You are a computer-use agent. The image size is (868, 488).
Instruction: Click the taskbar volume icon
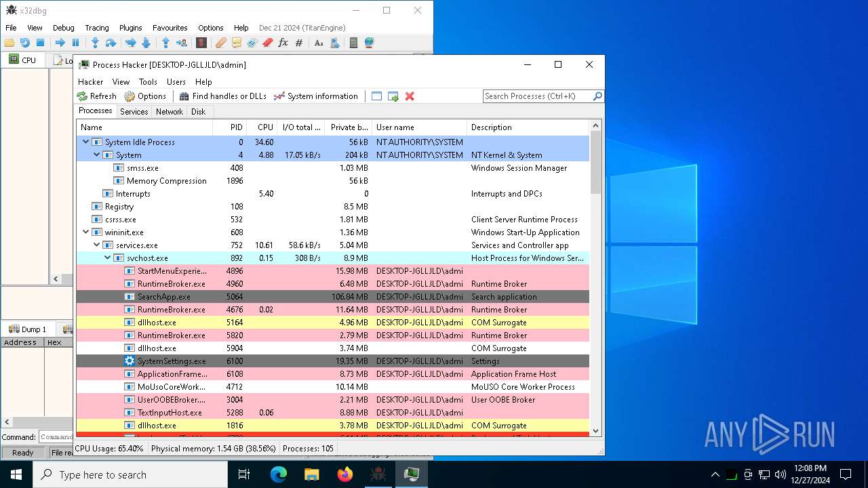(x=781, y=474)
